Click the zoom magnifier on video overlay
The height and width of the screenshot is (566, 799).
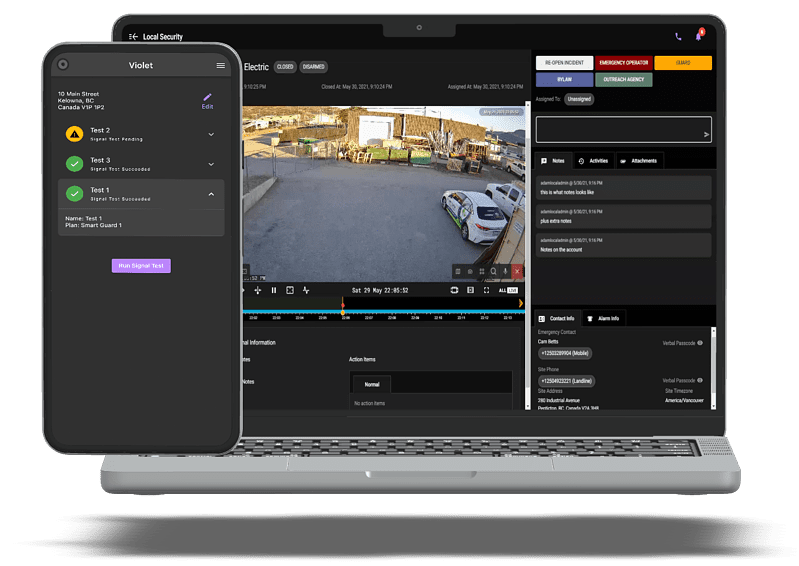tap(493, 272)
